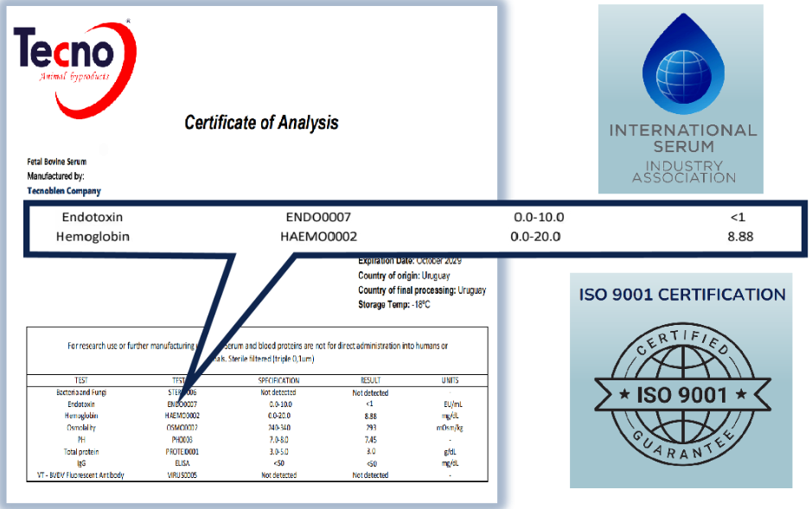Screen dimensions: 812x509
Task: Click the ISO 9001 certified guarantee seal
Action: click(681, 395)
